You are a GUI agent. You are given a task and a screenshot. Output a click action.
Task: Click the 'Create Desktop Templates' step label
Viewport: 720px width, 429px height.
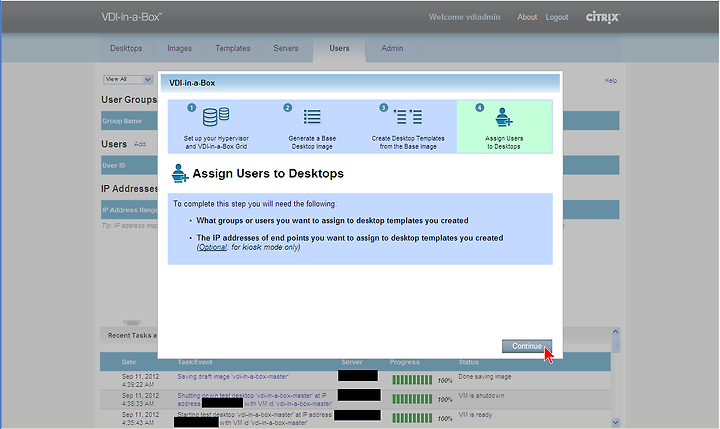tap(408, 142)
